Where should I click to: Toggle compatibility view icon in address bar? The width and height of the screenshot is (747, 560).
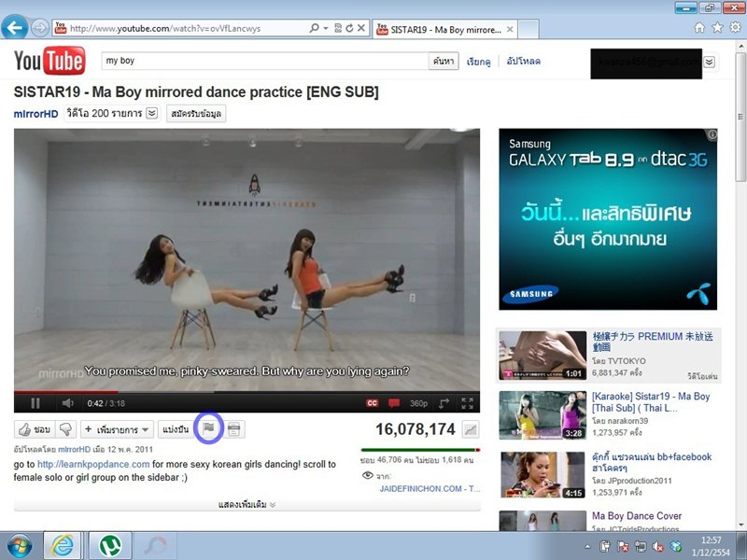(x=338, y=28)
